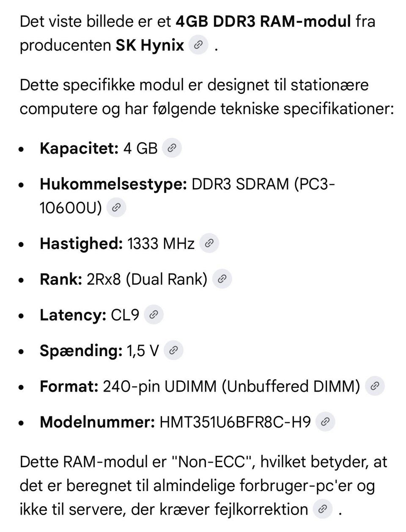406x532 pixels.
Task: Open the source link after fejlkorrektion
Action: [322, 509]
